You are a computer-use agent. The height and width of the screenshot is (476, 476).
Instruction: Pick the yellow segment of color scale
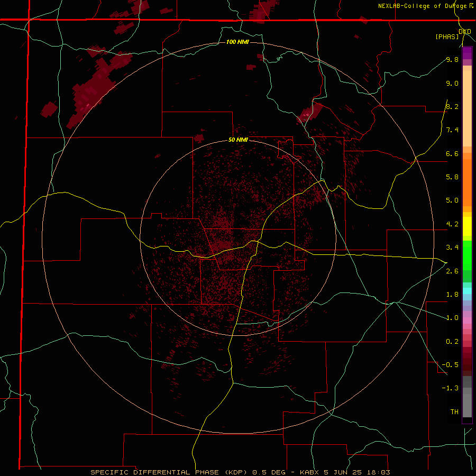coord(467,226)
